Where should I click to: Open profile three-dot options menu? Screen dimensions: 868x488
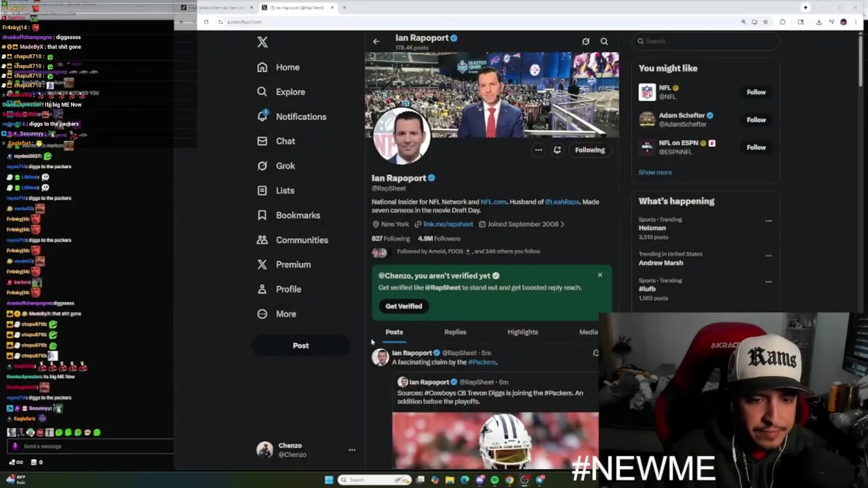[538, 150]
